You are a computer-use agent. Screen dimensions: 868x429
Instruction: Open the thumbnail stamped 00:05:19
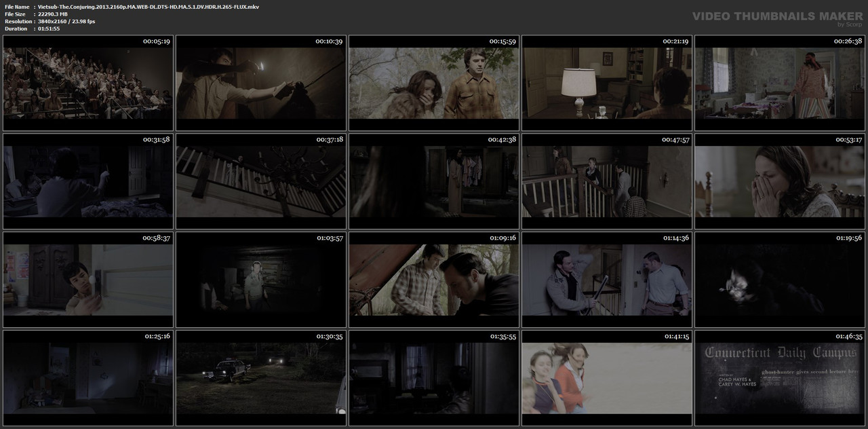click(88, 83)
